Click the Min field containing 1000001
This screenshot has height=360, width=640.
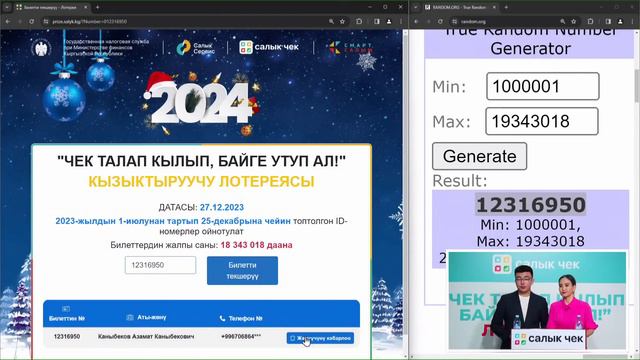click(543, 86)
